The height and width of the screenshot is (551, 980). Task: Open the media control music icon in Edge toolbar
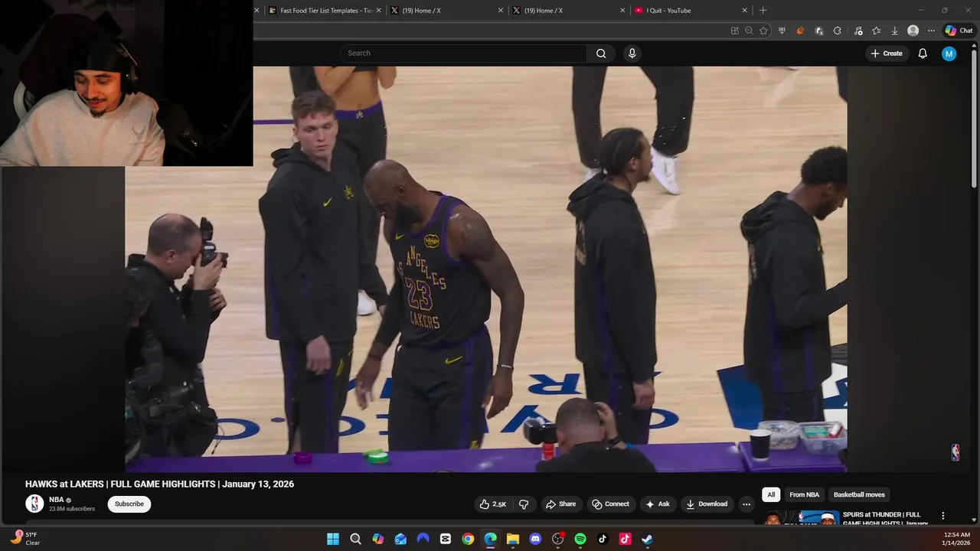coord(858,31)
